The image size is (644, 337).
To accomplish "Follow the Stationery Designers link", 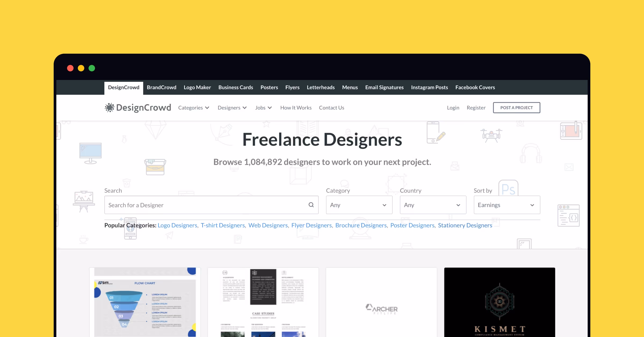I will (465, 225).
